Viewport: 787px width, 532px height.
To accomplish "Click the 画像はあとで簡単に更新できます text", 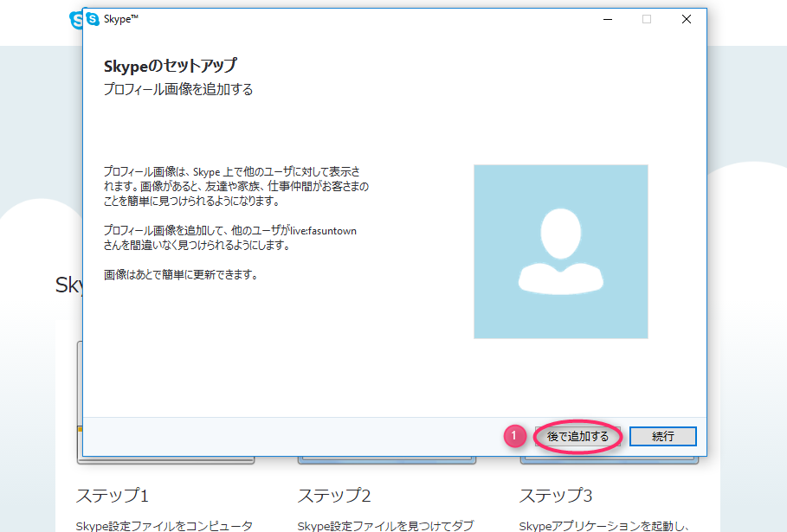I will click(x=181, y=275).
